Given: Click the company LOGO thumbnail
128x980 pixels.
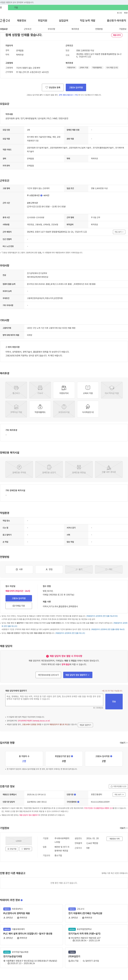Looking at the screenshot, I should [x=19, y=841].
